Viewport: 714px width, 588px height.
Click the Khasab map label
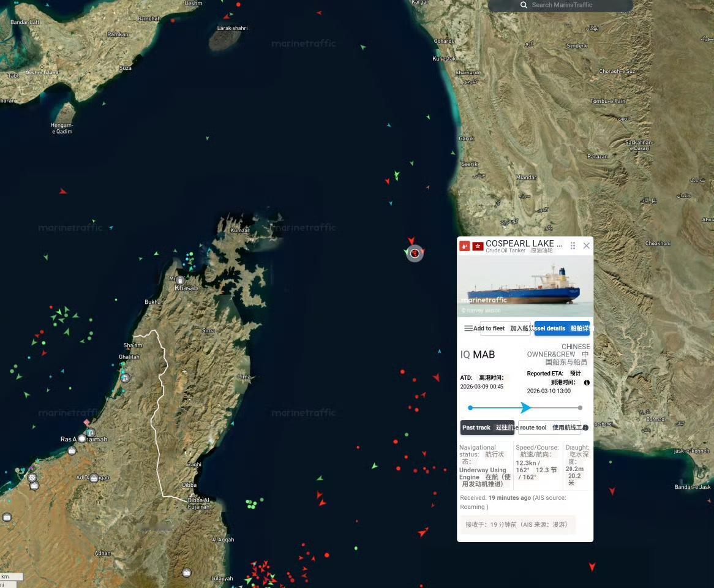(186, 288)
